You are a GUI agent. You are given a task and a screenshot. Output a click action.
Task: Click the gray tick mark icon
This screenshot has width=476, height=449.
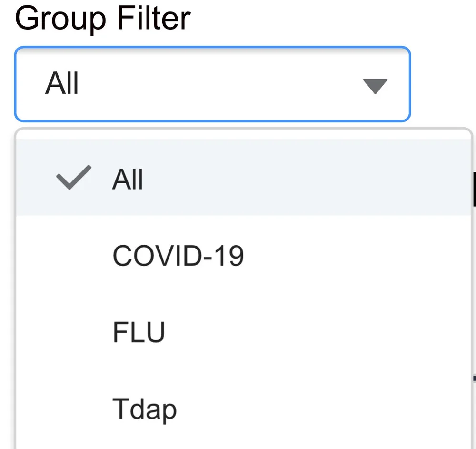click(x=74, y=178)
